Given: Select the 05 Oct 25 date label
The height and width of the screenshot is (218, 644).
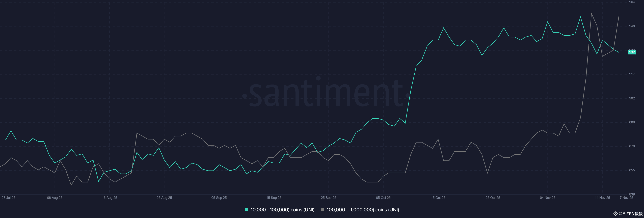Looking at the screenshot, I should pyautogui.click(x=383, y=198).
